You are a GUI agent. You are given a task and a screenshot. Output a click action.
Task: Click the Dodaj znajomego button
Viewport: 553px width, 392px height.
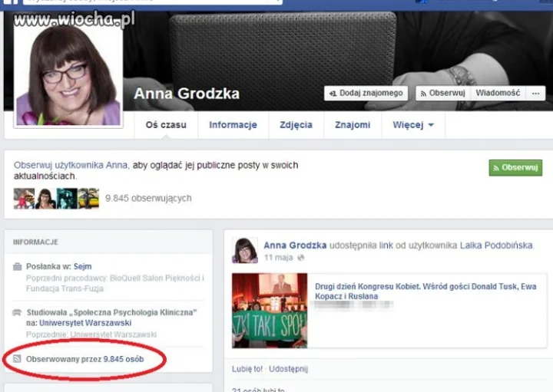366,94
